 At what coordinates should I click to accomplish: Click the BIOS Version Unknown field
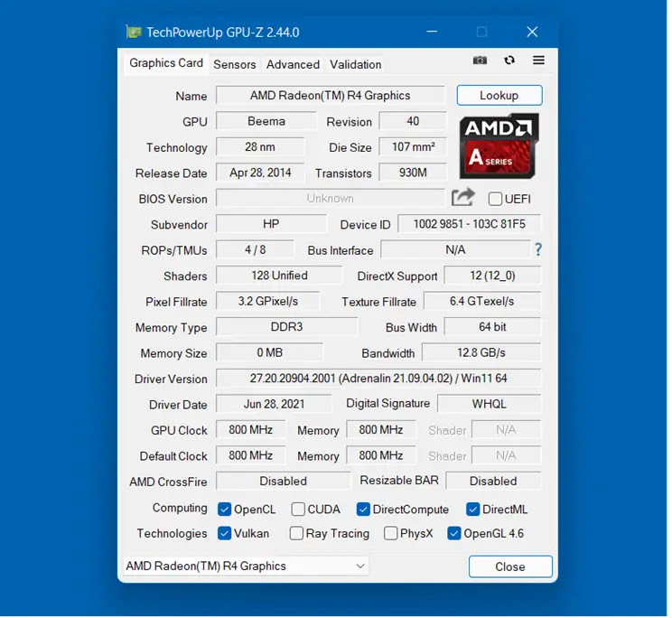tap(331, 199)
